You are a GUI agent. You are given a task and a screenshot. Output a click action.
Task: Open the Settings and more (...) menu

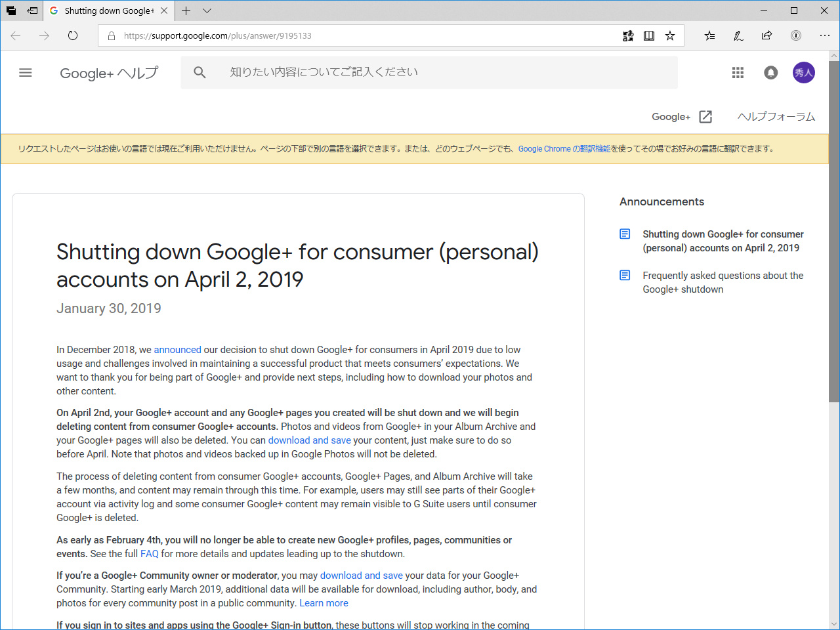point(825,35)
